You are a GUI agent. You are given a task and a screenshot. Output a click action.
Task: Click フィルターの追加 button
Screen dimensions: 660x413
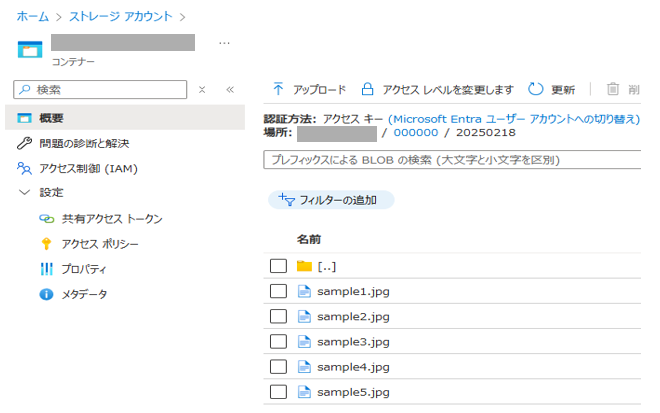[x=331, y=200]
